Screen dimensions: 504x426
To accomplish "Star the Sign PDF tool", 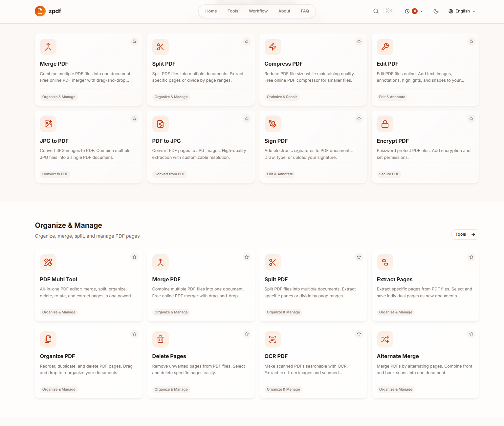I will coord(359,118).
